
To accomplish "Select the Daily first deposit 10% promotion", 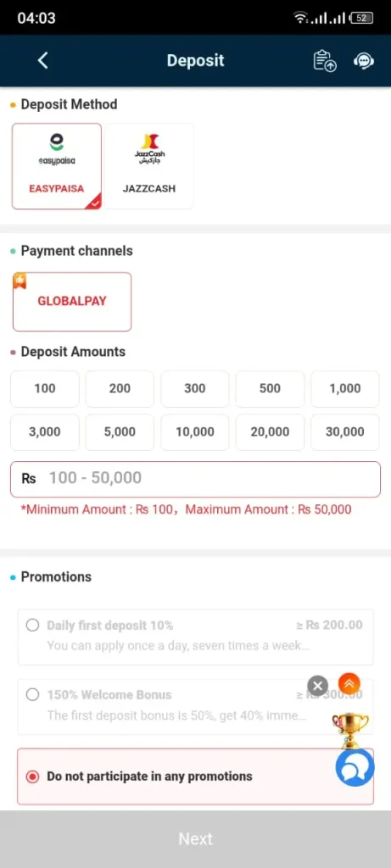I will click(195, 637).
